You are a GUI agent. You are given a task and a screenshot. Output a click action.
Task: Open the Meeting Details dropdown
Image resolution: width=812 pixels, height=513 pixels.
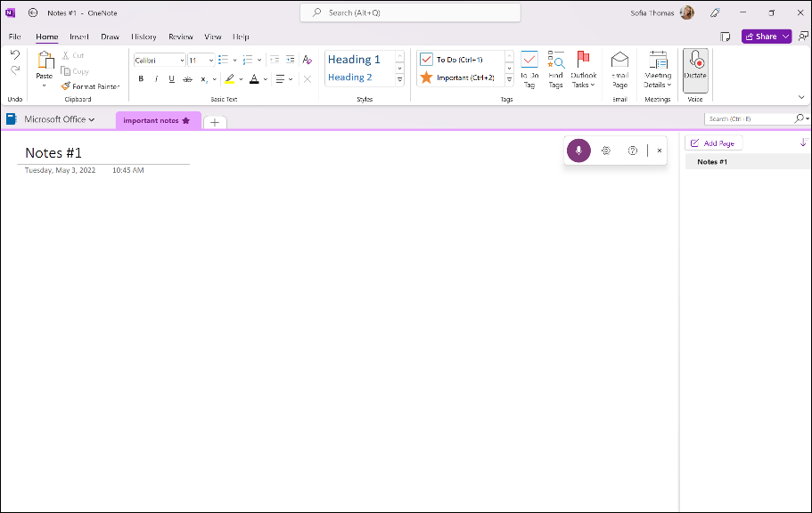point(658,69)
